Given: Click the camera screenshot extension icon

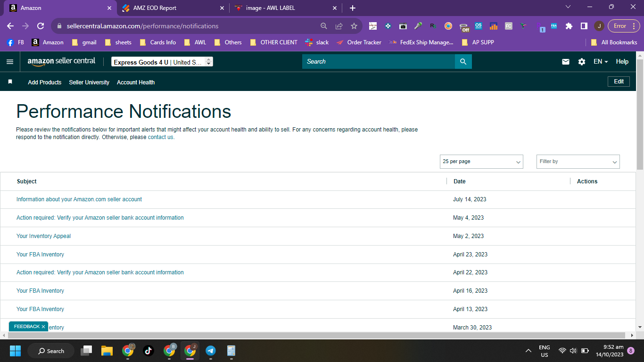Looking at the screenshot, I should (x=403, y=26).
